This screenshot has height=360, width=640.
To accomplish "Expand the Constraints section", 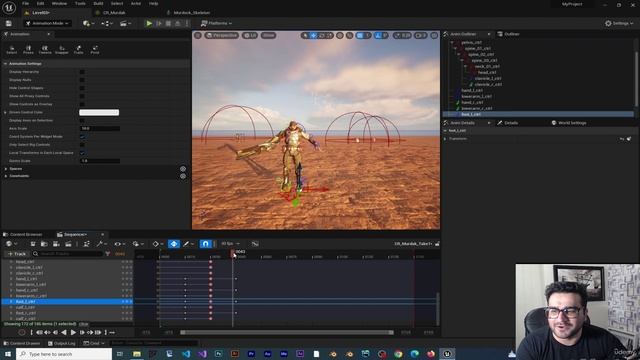I will tap(6, 176).
